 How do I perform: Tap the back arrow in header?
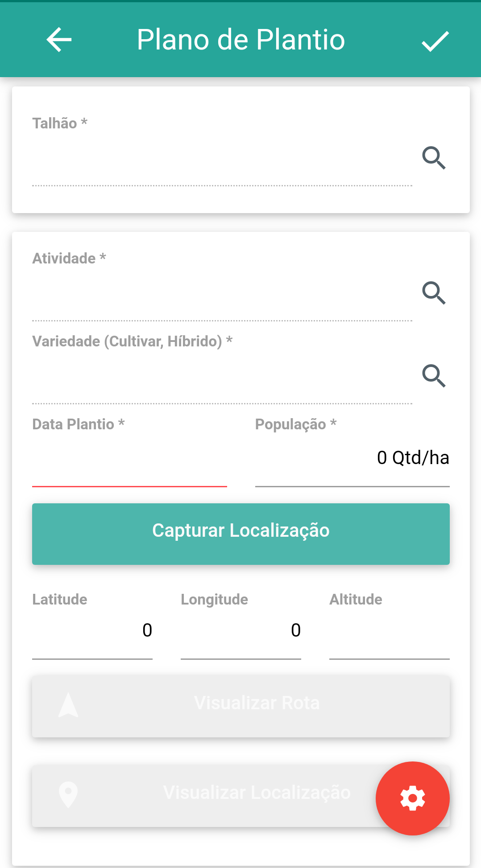coord(59,40)
